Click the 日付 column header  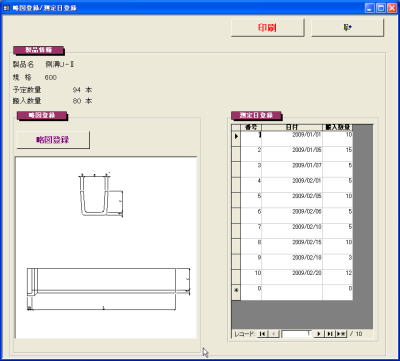coord(292,127)
